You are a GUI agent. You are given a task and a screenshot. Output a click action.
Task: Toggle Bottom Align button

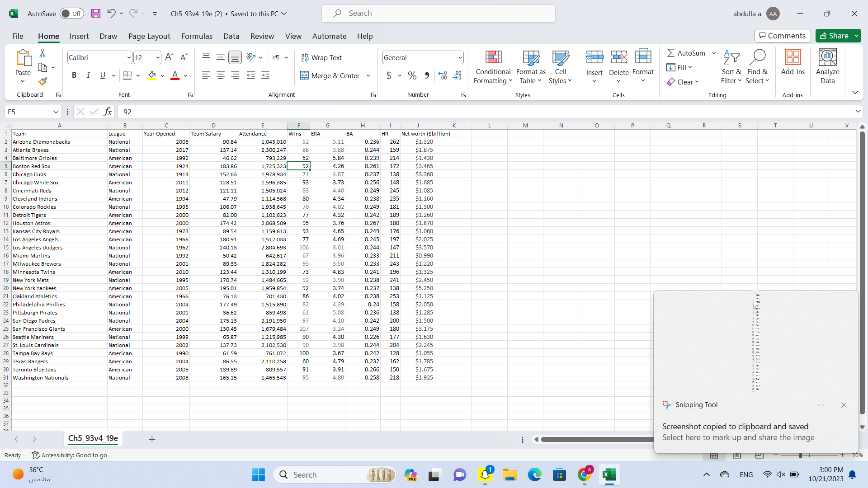235,57
